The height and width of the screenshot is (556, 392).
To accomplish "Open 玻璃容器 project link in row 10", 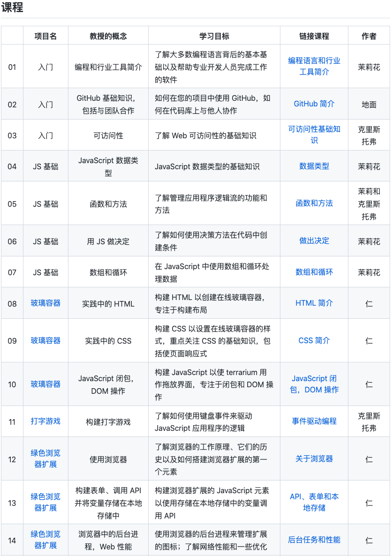I will coord(45,384).
